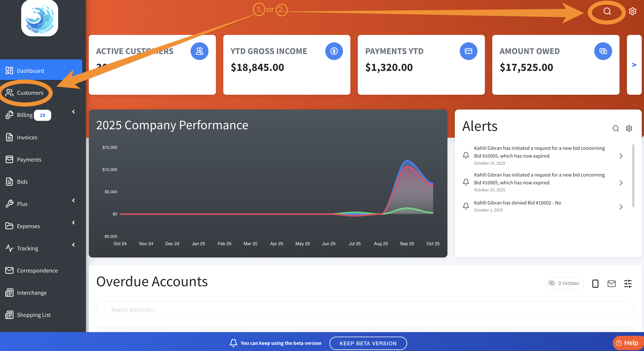Viewport: 644px width, 351px height.
Task: Click the Active Customers people icon
Action: coord(199,51)
